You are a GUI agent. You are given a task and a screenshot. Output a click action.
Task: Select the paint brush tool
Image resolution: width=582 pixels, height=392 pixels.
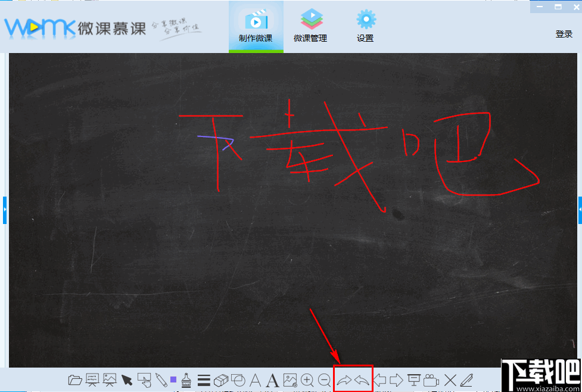tap(186, 379)
